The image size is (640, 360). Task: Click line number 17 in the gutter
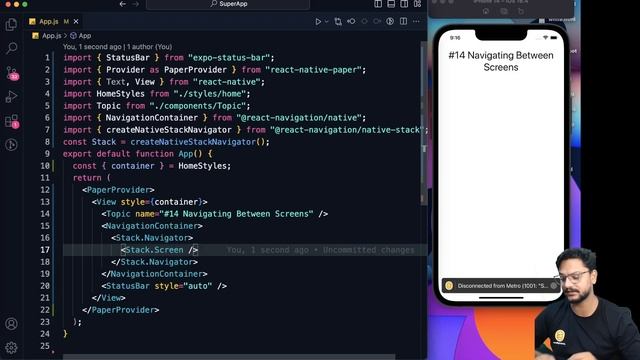point(45,250)
